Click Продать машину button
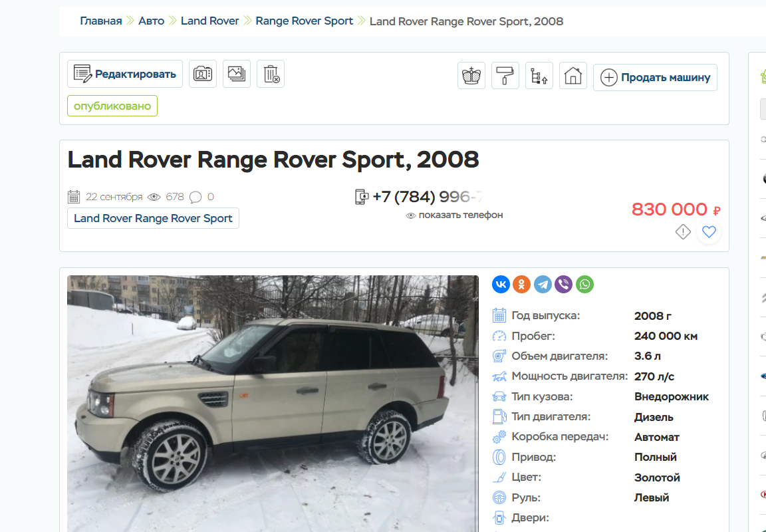This screenshot has height=532, width=766. (655, 77)
